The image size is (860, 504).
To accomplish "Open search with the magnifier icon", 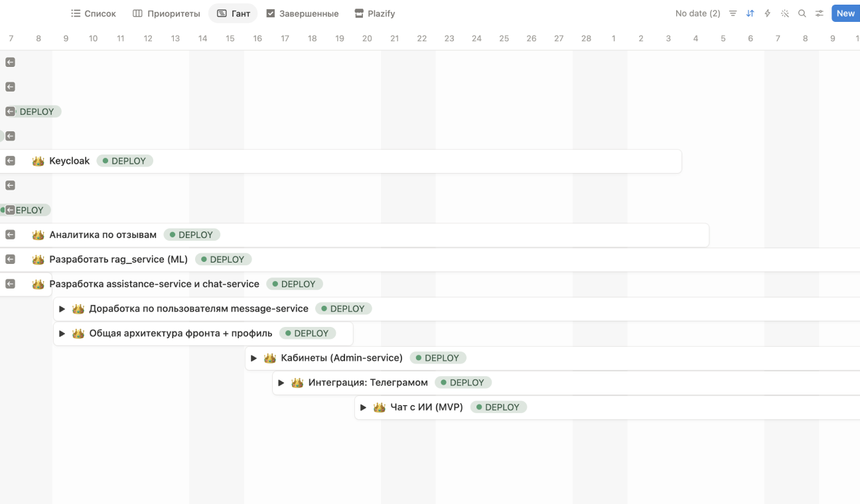I will click(802, 13).
